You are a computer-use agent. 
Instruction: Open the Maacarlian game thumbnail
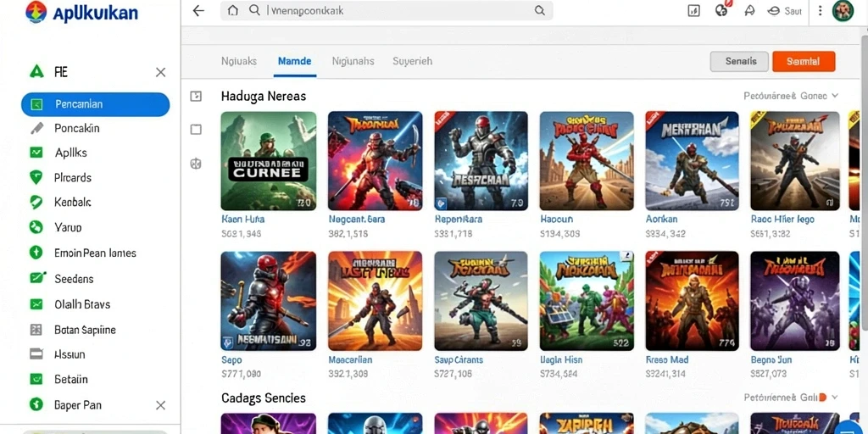376,301
